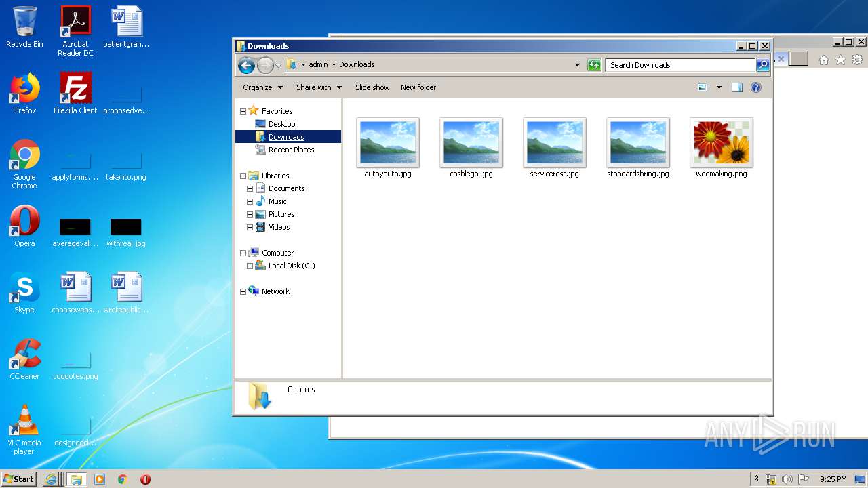Select wedmaking.png thumbnail
Image resolution: width=868 pixels, height=488 pixels.
(722, 148)
